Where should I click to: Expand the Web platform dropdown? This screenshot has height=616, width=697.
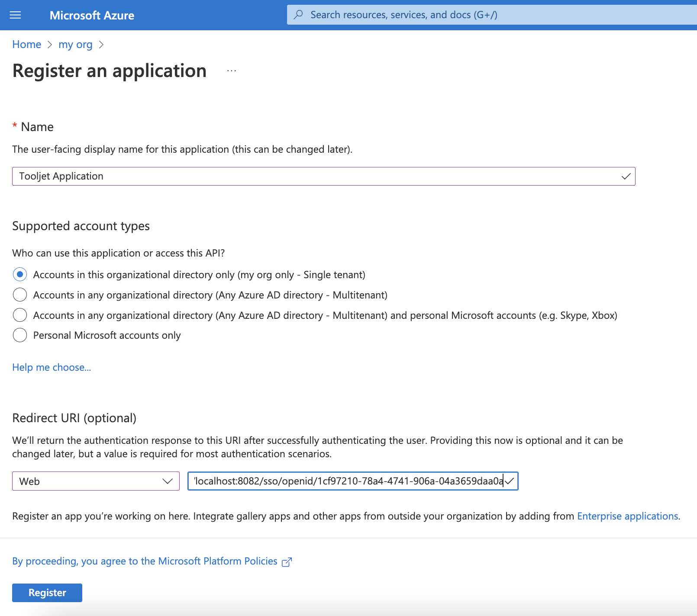pyautogui.click(x=96, y=481)
